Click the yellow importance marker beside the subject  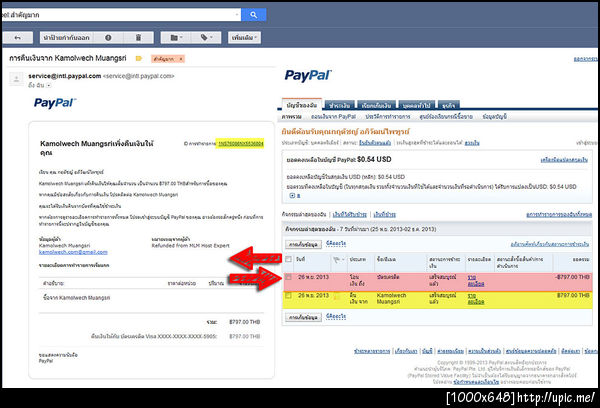coord(139,59)
